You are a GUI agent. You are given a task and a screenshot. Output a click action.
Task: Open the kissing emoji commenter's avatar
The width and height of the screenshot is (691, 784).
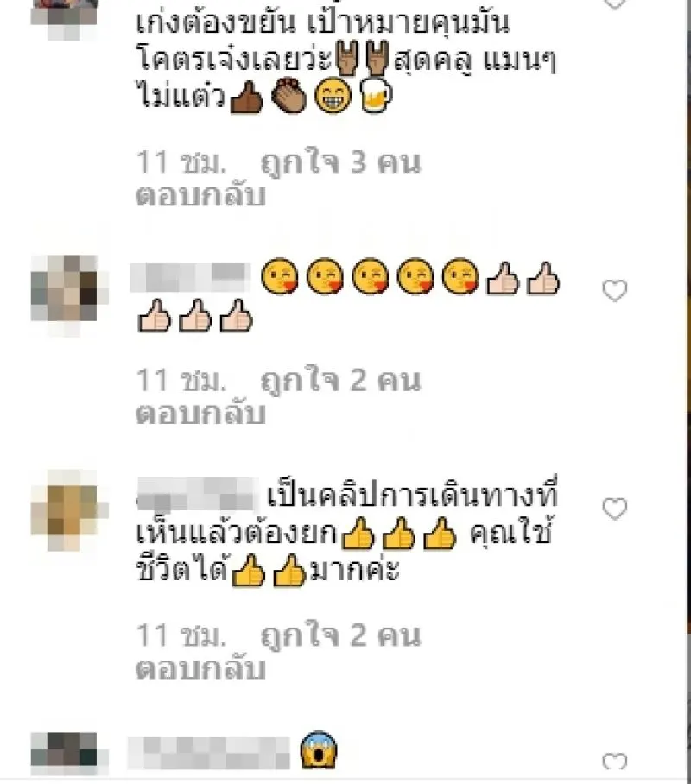click(69, 292)
